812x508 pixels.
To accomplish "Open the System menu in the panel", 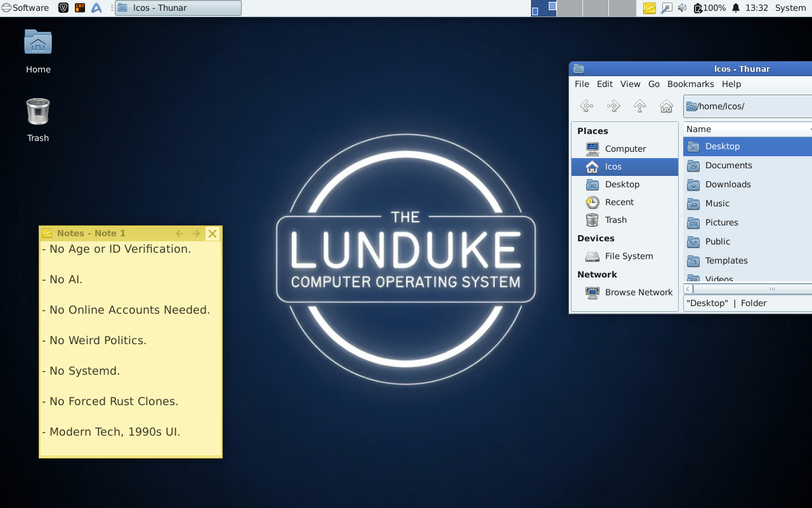I will coord(790,8).
